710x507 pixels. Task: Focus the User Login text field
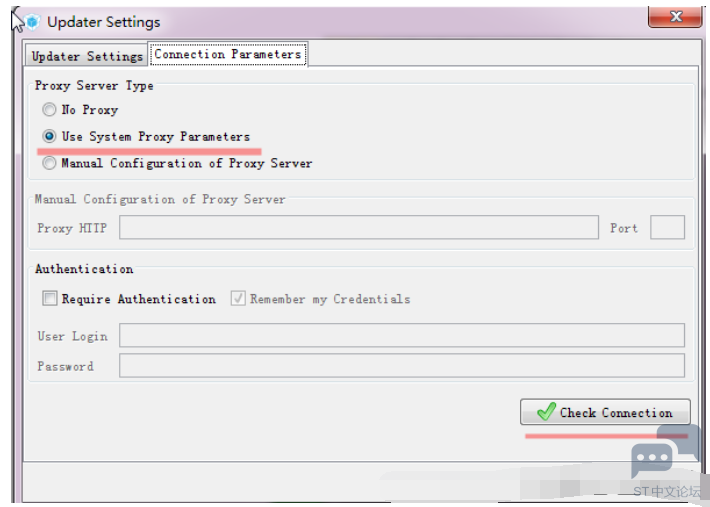click(x=402, y=335)
